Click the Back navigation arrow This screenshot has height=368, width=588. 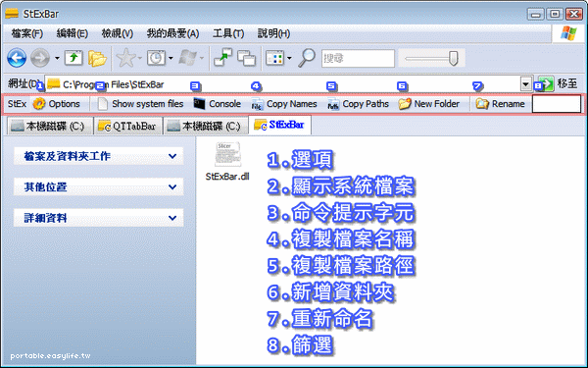tap(17, 58)
